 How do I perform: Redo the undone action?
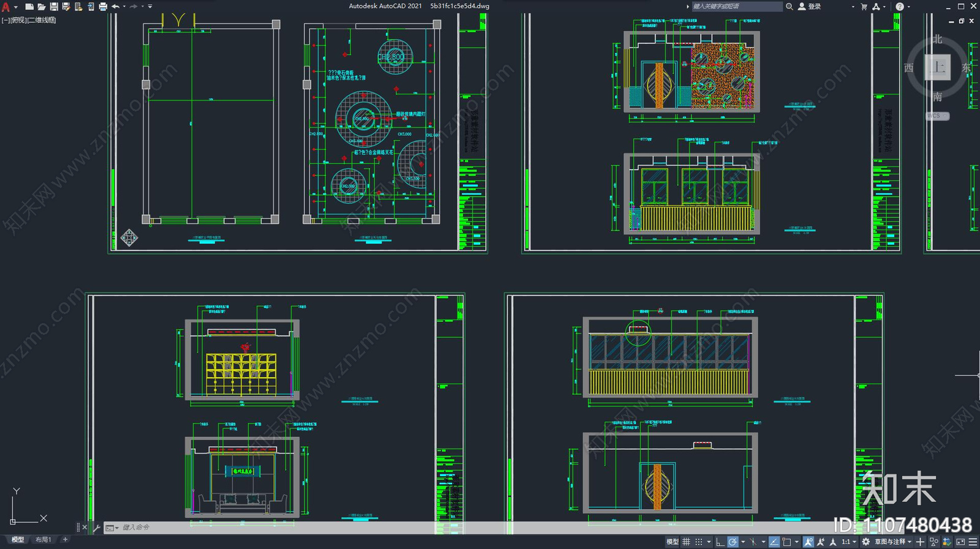(x=133, y=7)
